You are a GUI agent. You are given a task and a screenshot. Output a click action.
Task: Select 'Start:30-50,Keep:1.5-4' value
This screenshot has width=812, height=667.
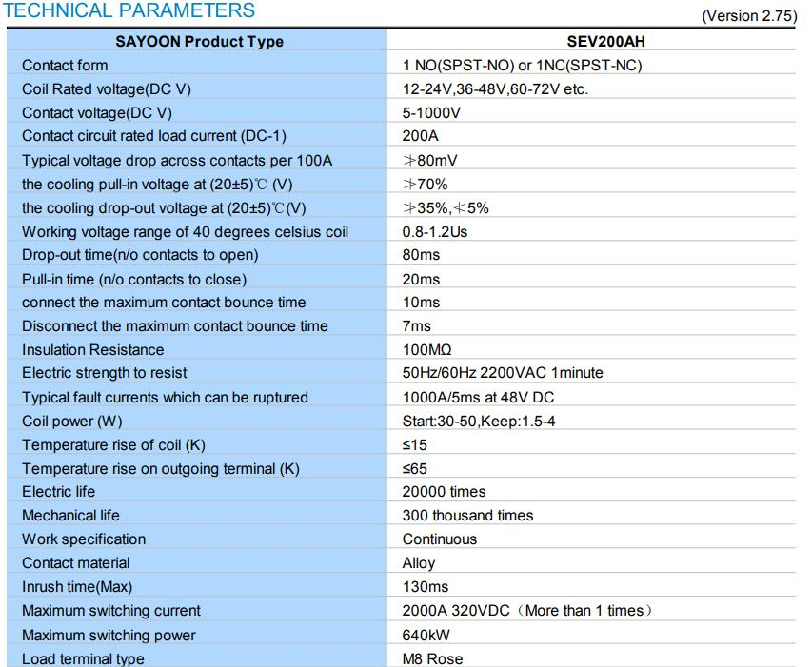(479, 422)
